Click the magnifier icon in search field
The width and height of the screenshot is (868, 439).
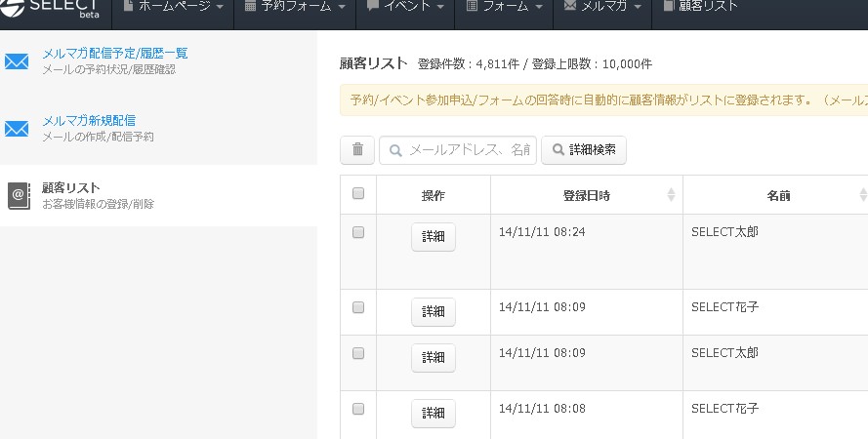click(395, 150)
